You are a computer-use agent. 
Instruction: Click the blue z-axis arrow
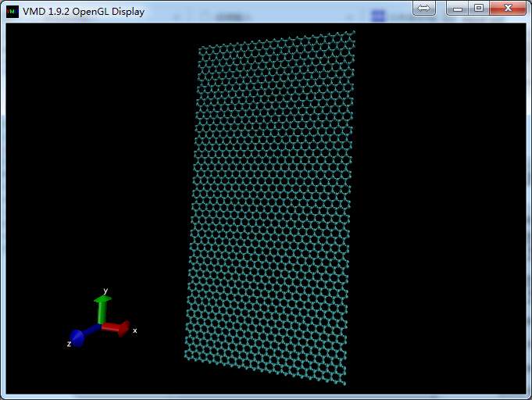pyautogui.click(x=84, y=335)
